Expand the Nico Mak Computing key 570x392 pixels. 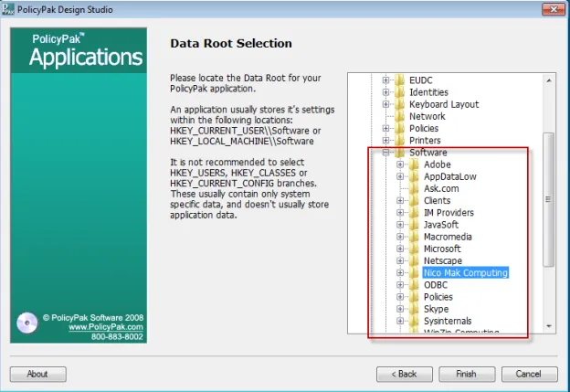point(400,272)
